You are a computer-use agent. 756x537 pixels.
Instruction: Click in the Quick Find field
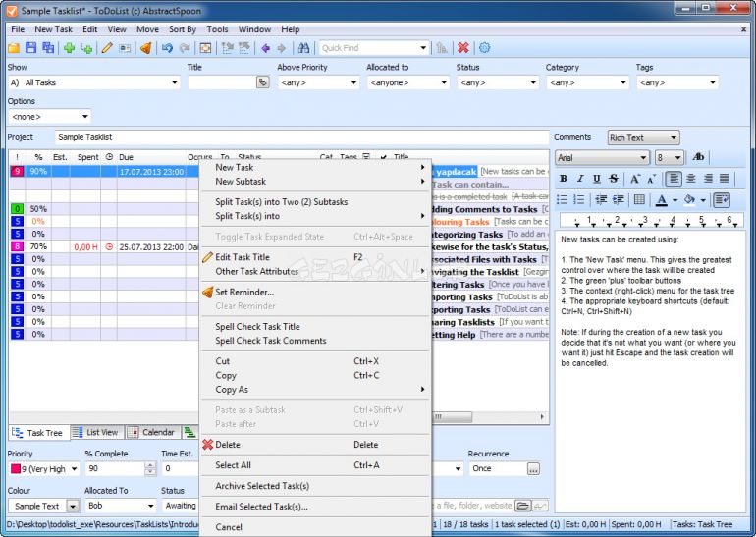click(x=368, y=48)
